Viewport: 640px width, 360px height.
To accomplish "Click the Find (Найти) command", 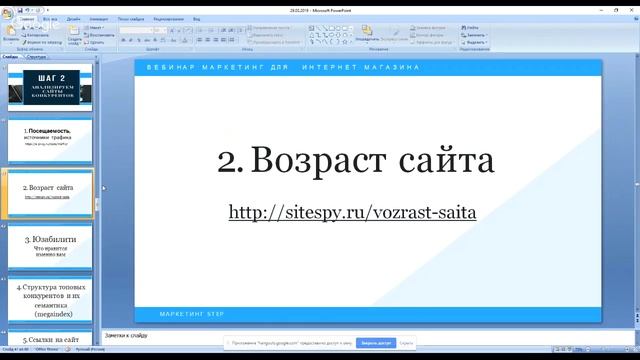I will click(470, 28).
